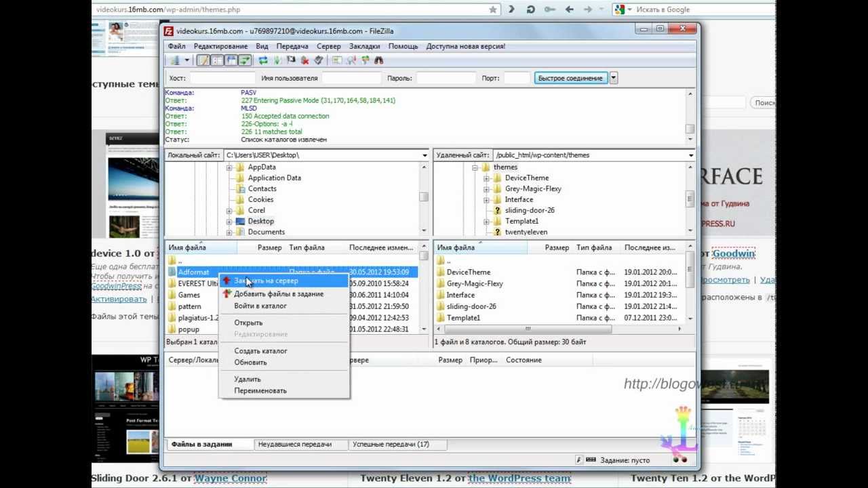Expand the Documents folder in local tree

(229, 232)
